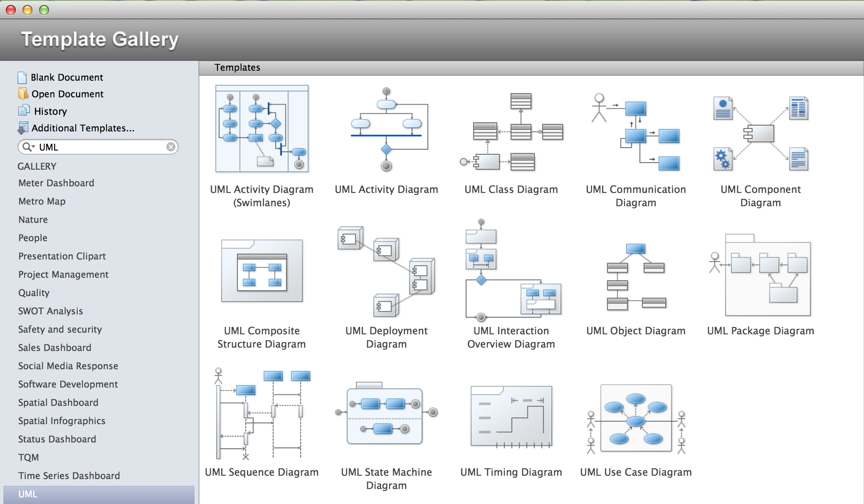Viewport: 864px width, 504px height.
Task: Open the search options magnifier dropdown
Action: (28, 147)
